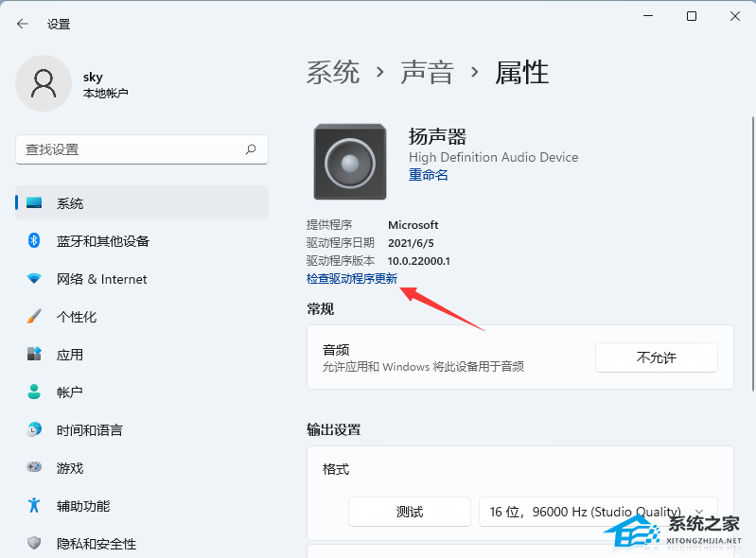
Task: Click the speaker device image
Action: tap(350, 162)
